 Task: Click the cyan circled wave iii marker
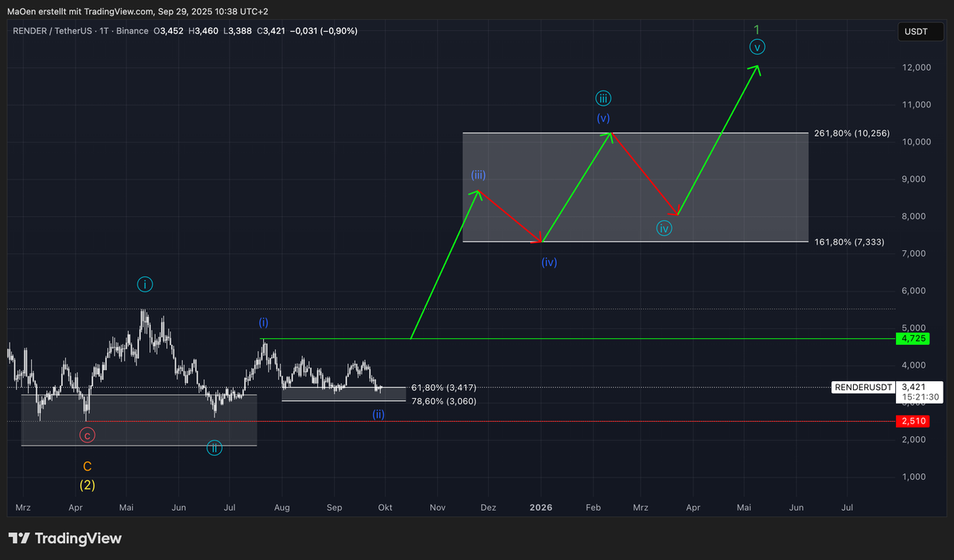click(603, 98)
